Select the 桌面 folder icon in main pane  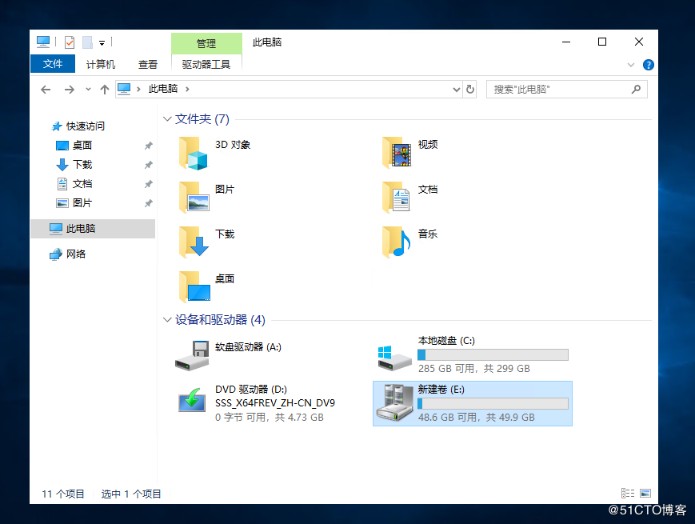click(194, 286)
